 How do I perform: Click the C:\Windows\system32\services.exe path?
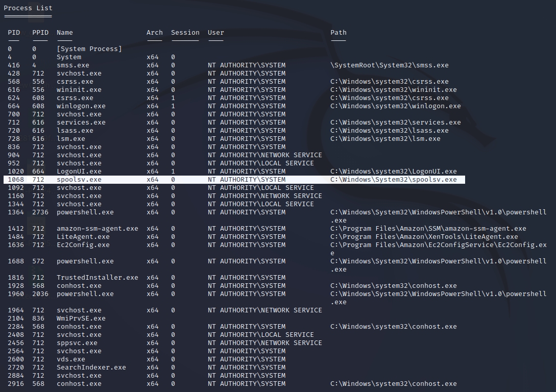pos(396,122)
